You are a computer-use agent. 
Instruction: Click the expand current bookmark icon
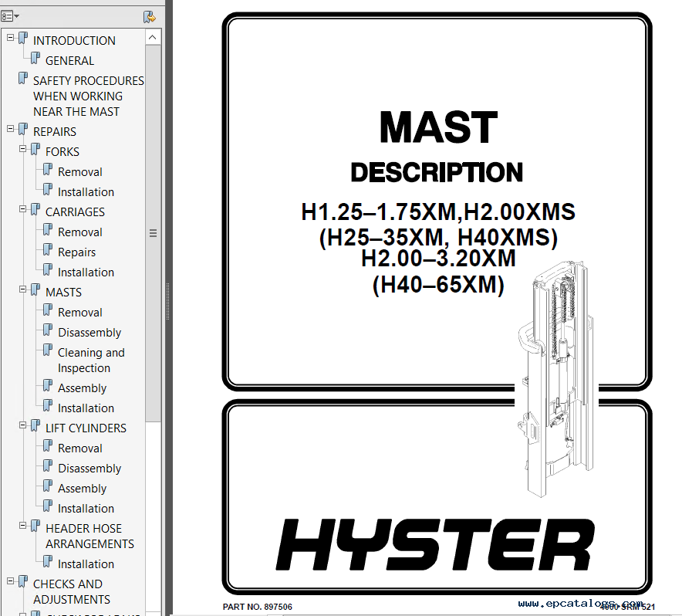pos(149,17)
